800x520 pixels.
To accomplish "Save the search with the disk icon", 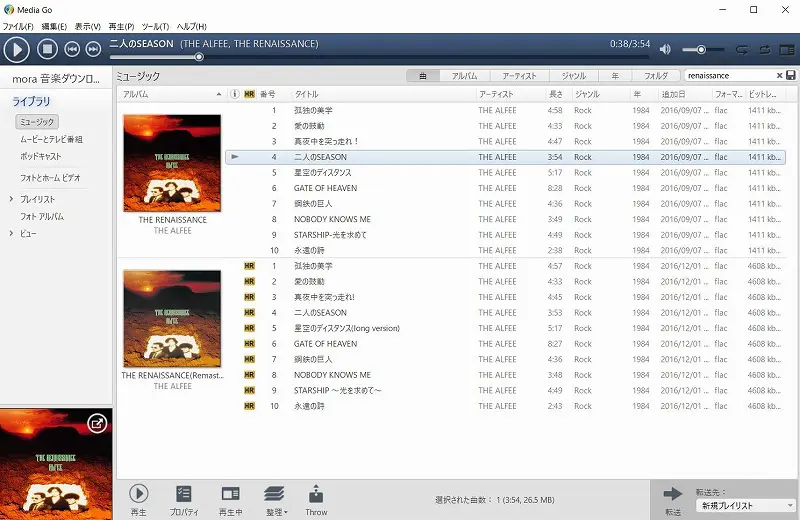I will 791,76.
